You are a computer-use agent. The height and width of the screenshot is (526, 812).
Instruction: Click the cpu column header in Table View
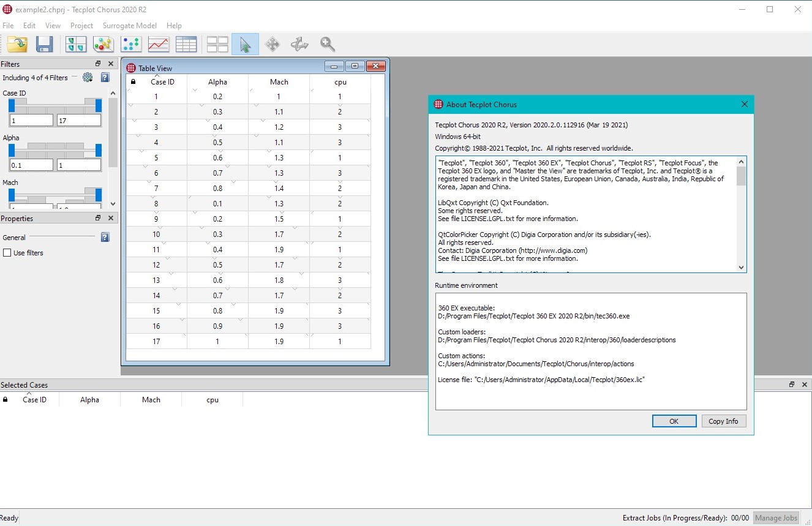[x=340, y=81]
